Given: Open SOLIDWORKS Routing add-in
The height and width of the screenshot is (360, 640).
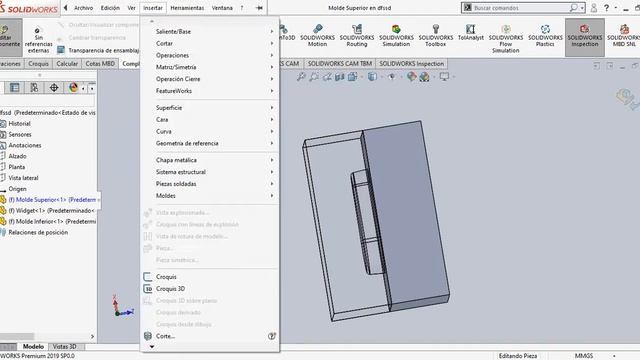Looking at the screenshot, I should point(357,35).
